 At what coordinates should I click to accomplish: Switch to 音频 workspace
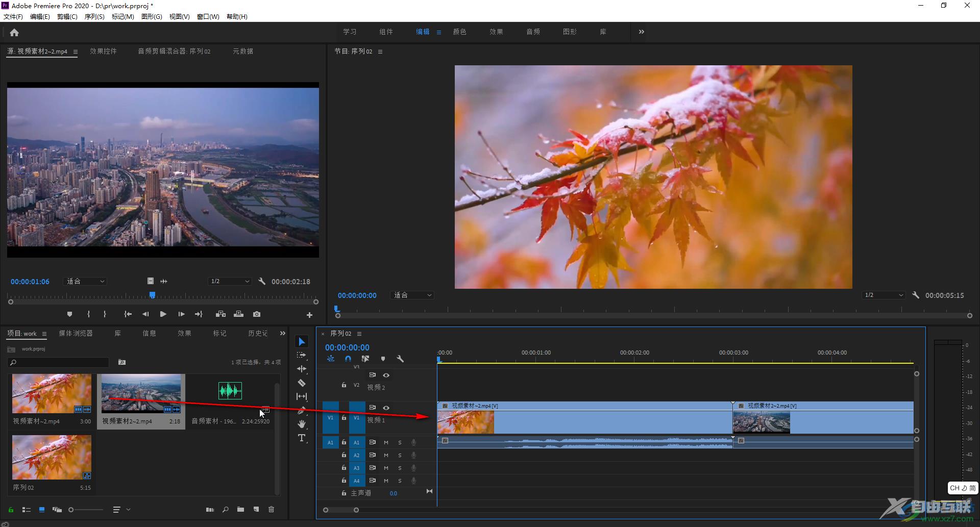pyautogui.click(x=533, y=32)
